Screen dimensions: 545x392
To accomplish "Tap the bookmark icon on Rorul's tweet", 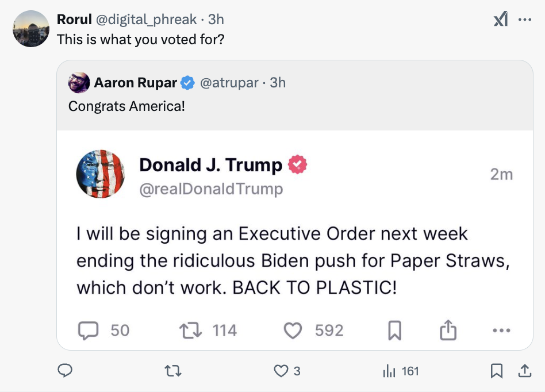I will (498, 371).
